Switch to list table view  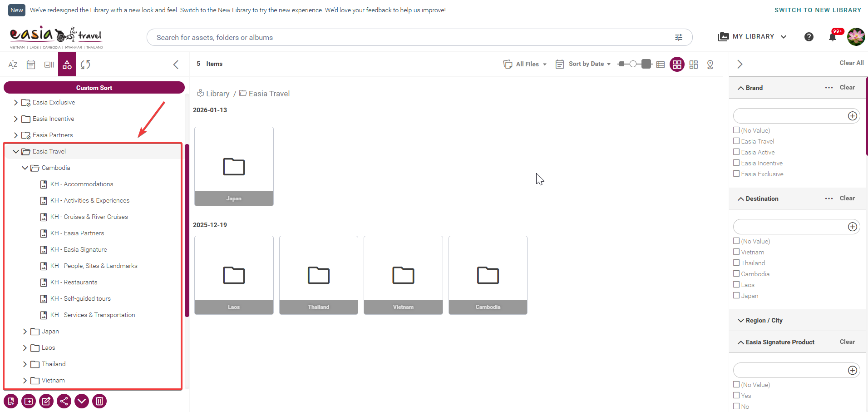pyautogui.click(x=661, y=65)
